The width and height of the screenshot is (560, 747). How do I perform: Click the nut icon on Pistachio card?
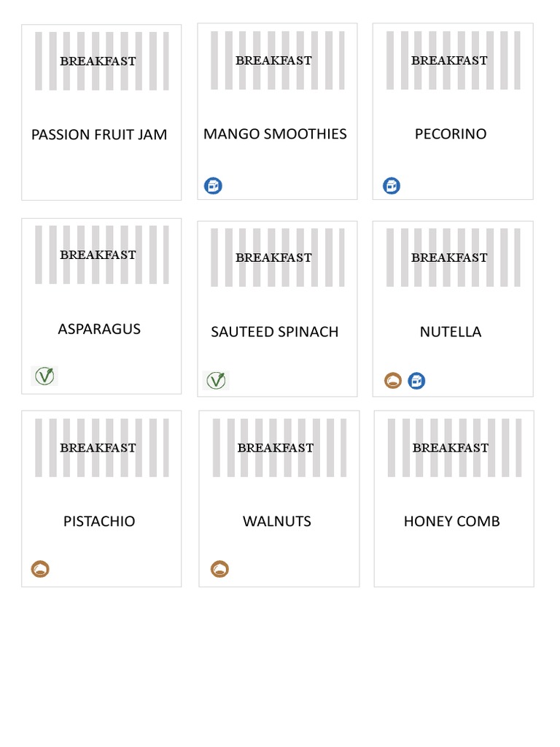(40, 569)
